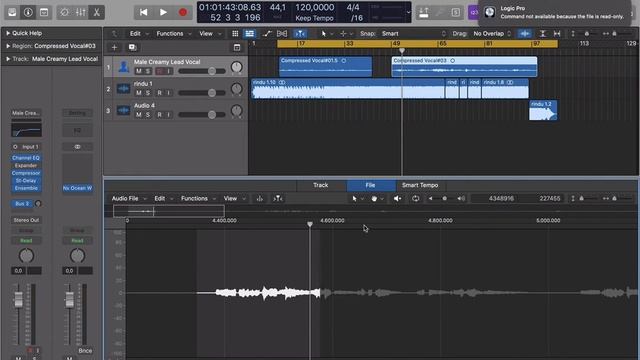Open the Audio File menu in editor

click(x=129, y=198)
